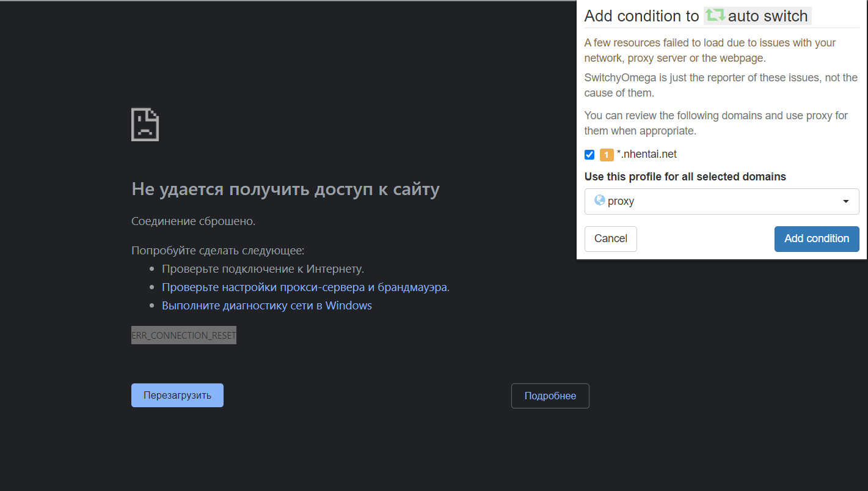
Task: Open Выполните диагностику сети в Windows link
Action: [x=267, y=305]
